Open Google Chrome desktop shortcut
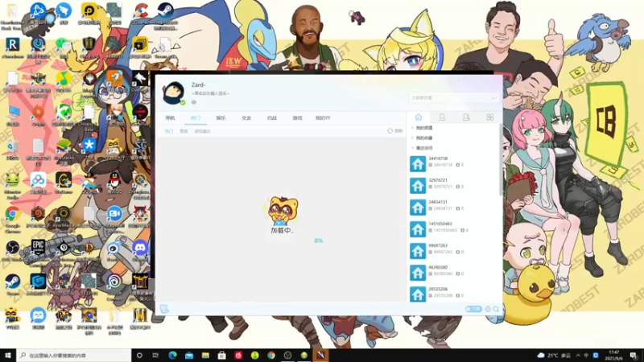Viewport: 644px width, 362px height. [x=12, y=217]
